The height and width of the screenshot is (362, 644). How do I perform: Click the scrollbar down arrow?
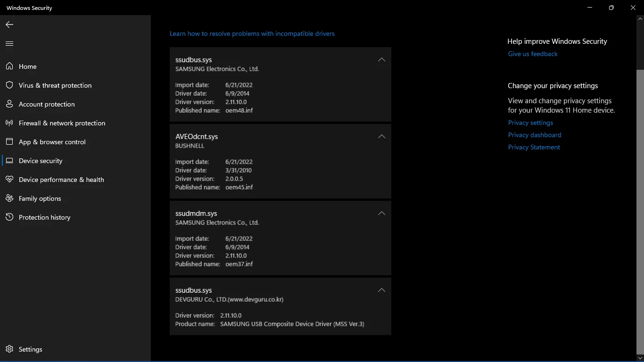(640, 358)
